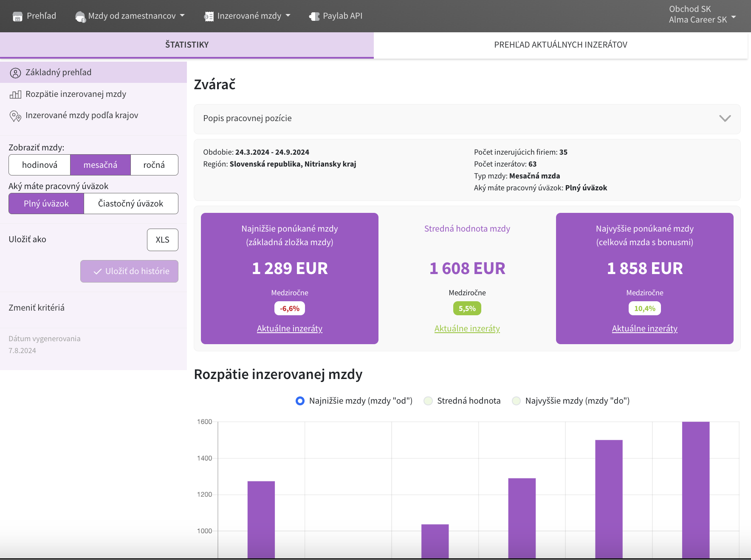Click the shortest chart bar near 1000

pyautogui.click(x=435, y=541)
